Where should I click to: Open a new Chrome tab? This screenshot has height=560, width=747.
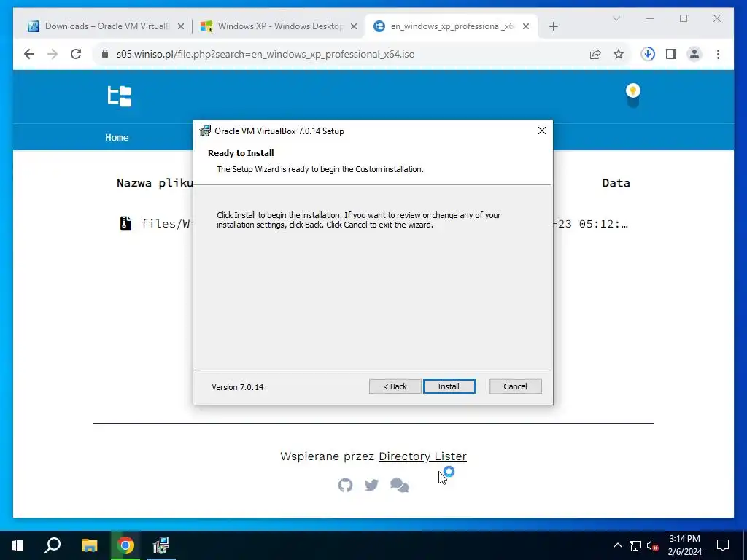point(553,26)
